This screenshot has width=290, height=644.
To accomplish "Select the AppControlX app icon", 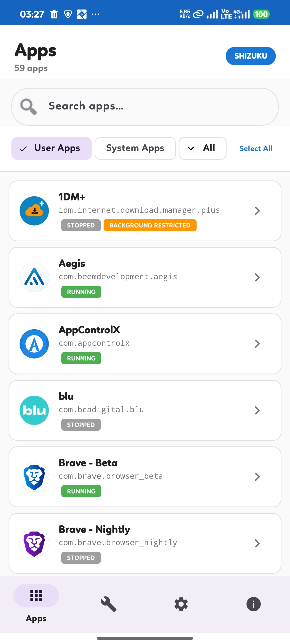I will click(34, 344).
